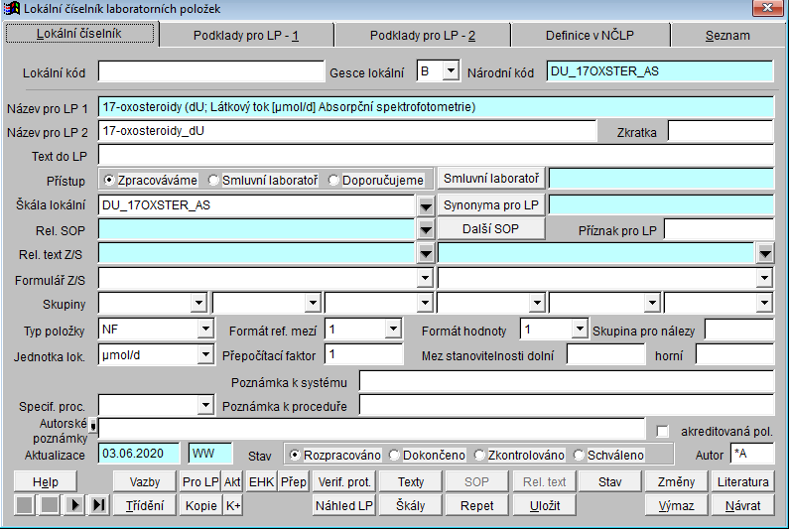Select the Smluvní laboratoř radio option

point(214,180)
